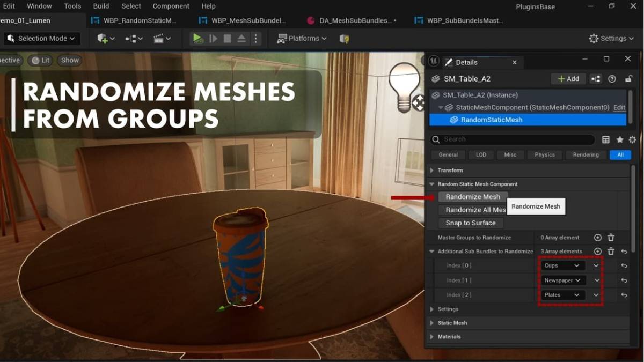
Task: Click the source control status icon beside Platforms
Action: coord(345,39)
